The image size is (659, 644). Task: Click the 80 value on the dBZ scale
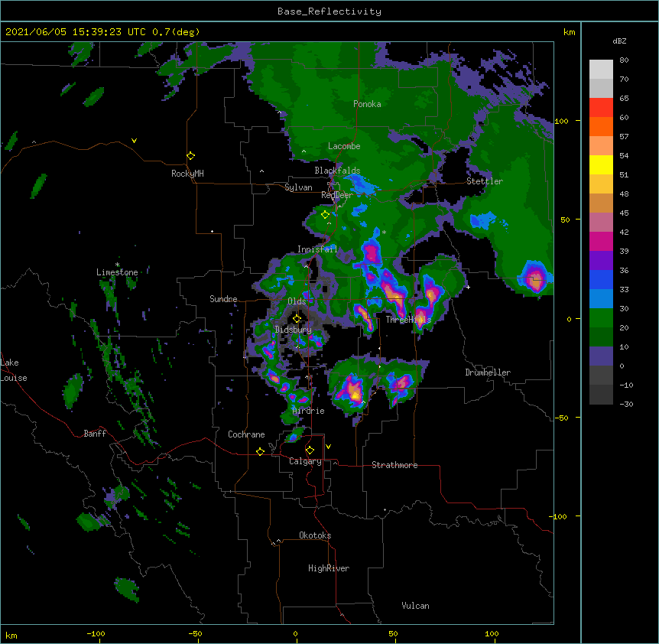point(624,60)
